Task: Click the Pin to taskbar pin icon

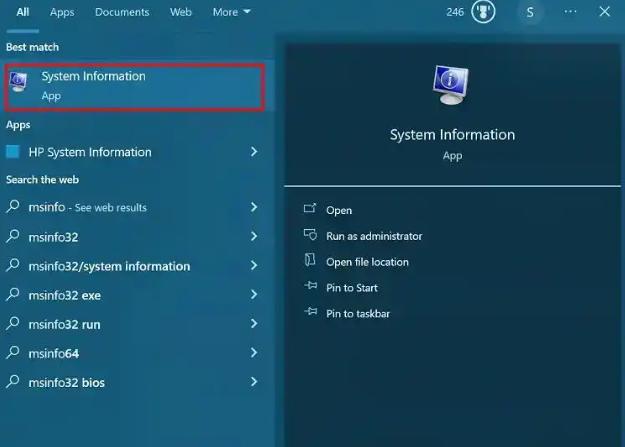Action: (311, 311)
